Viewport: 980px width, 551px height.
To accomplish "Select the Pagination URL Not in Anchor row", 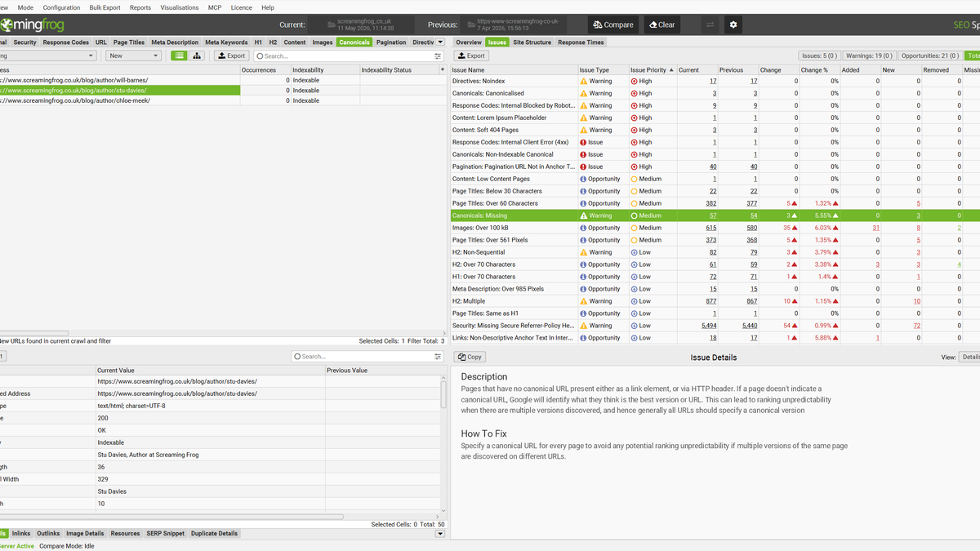I will [715, 167].
